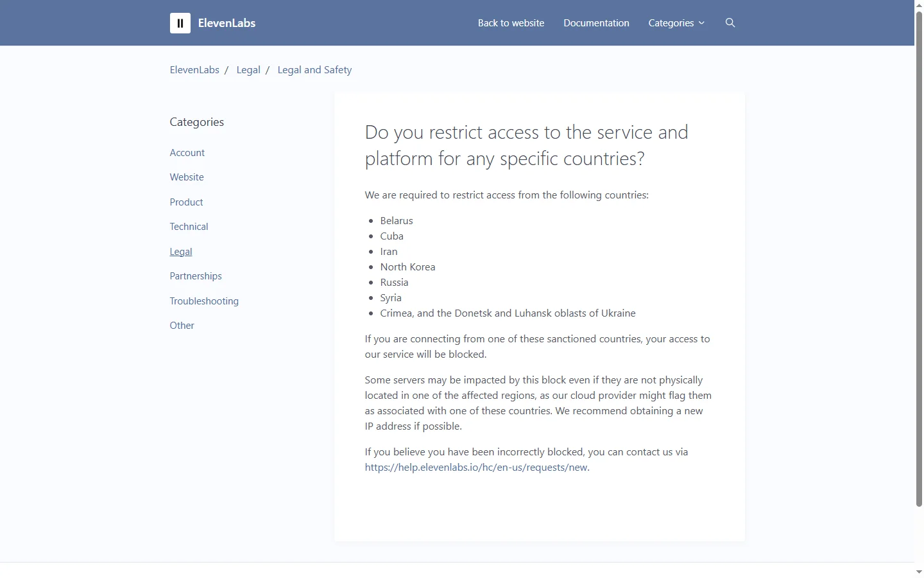The width and height of the screenshot is (924, 578).
Task: Select the Troubleshooting category
Action: click(x=203, y=301)
